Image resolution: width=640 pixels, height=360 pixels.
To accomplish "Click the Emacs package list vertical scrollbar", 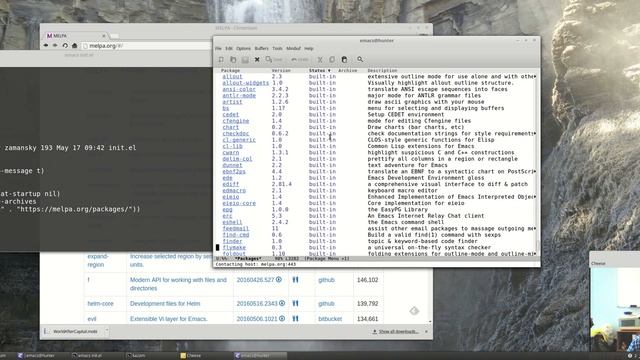I will click(x=538, y=163).
